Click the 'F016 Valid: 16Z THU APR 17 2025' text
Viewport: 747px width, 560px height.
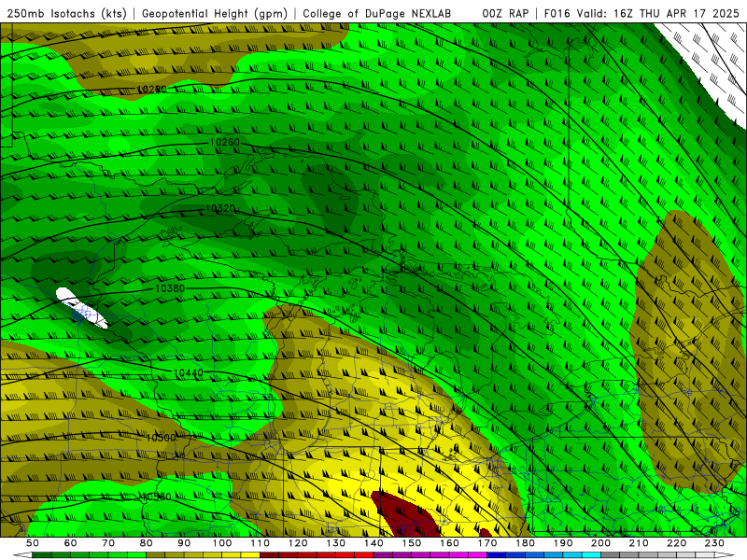coord(641,14)
